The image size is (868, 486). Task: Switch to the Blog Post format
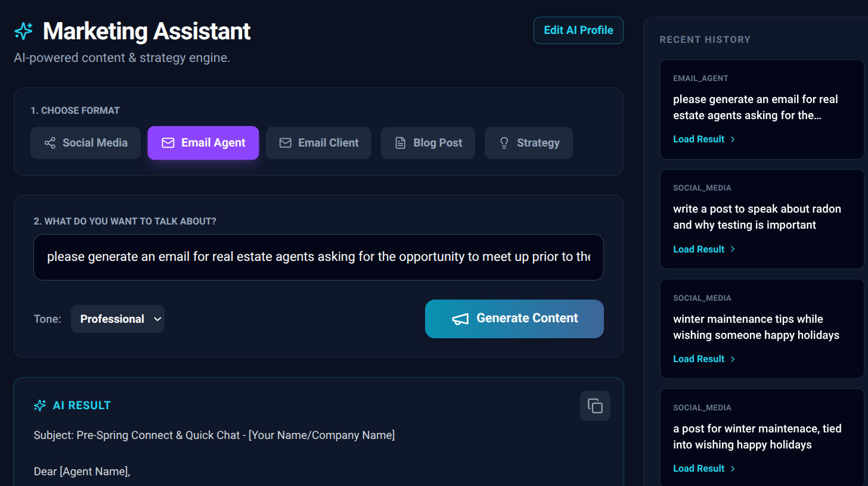pos(427,143)
